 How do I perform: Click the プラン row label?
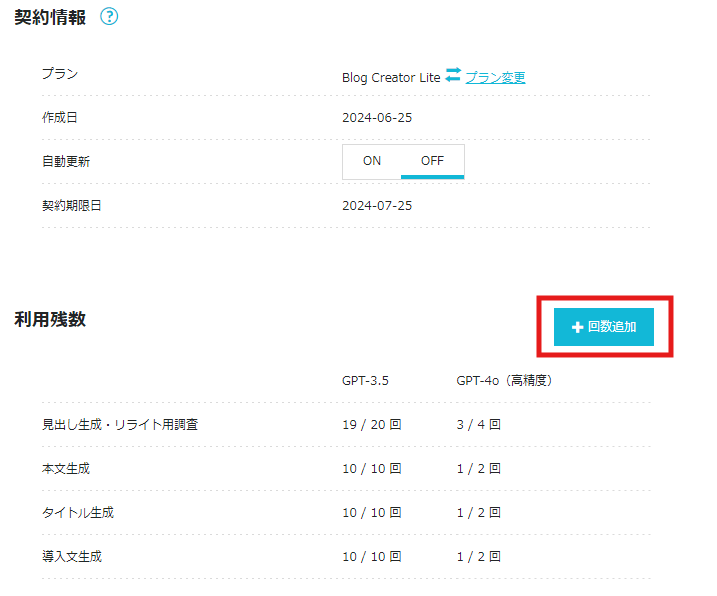(60, 73)
